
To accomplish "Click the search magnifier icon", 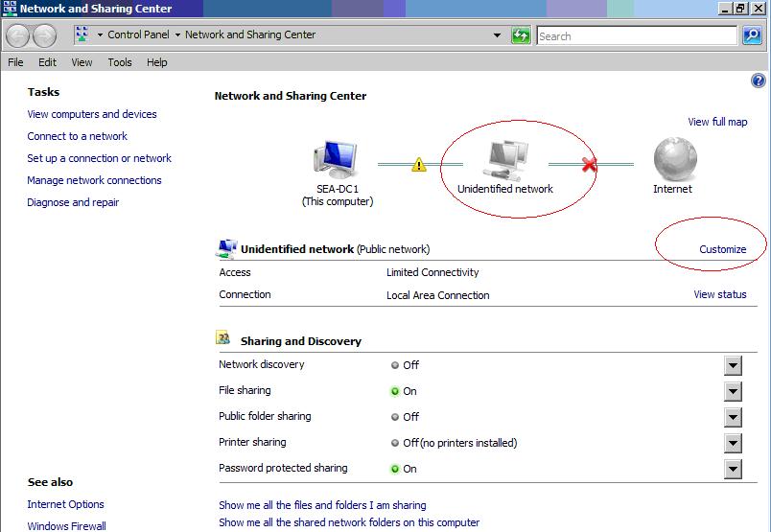I will pyautogui.click(x=752, y=35).
